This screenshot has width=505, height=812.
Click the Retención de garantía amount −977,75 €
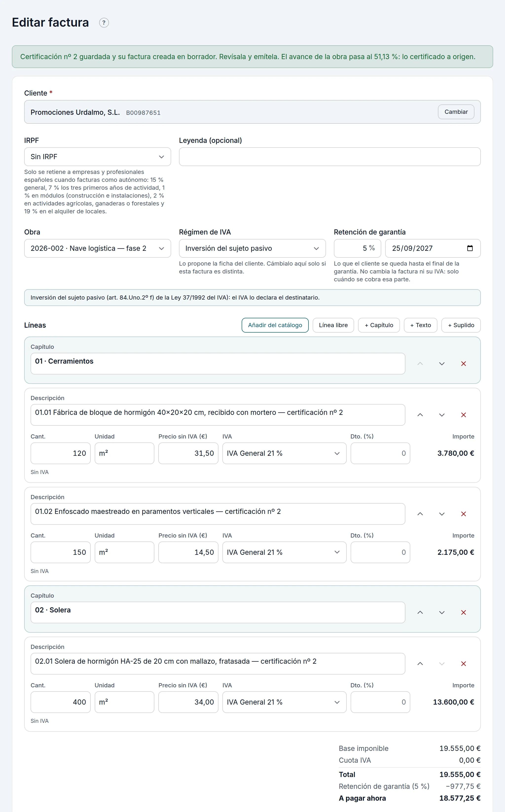(463, 786)
